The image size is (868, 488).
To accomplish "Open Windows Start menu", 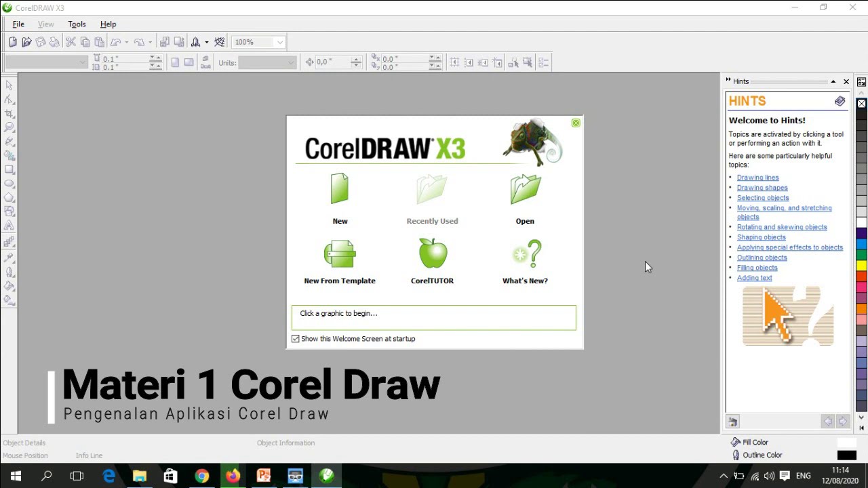I will [16, 476].
